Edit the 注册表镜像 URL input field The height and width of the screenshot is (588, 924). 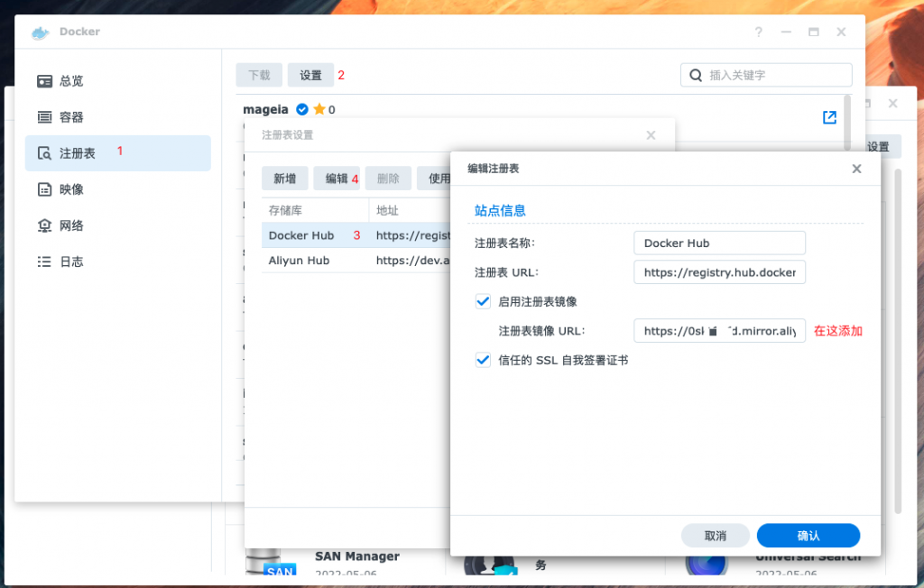[719, 331]
